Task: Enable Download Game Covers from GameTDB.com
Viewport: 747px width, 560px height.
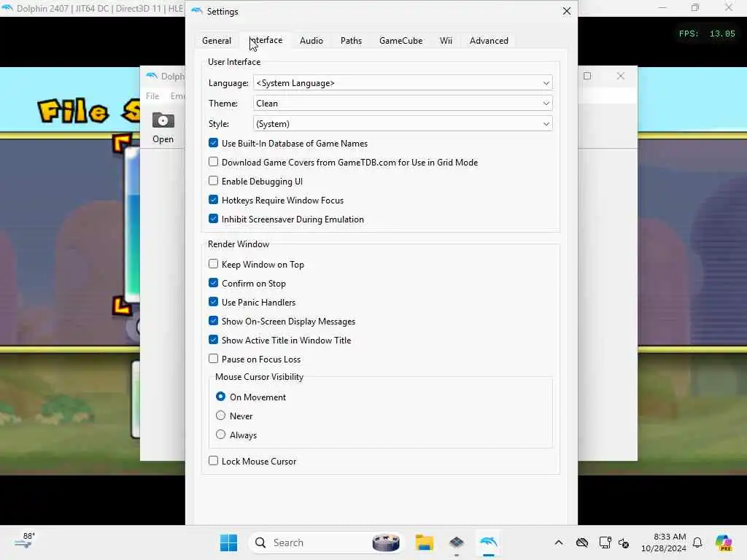Action: [343, 163]
